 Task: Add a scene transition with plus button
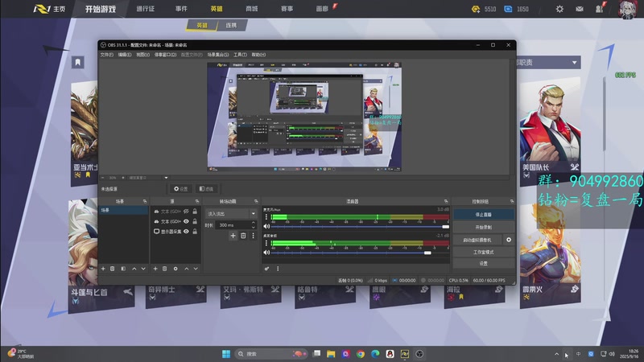pyautogui.click(x=233, y=236)
